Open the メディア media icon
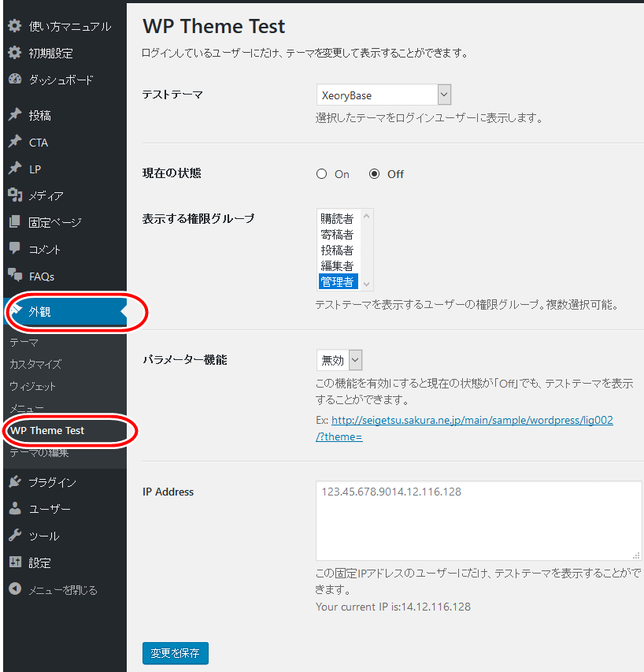The height and width of the screenshot is (672, 644). [14, 195]
